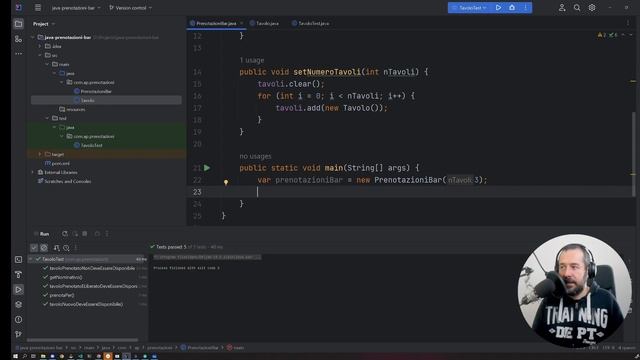Open Windows taskbar search icon

click(24, 356)
